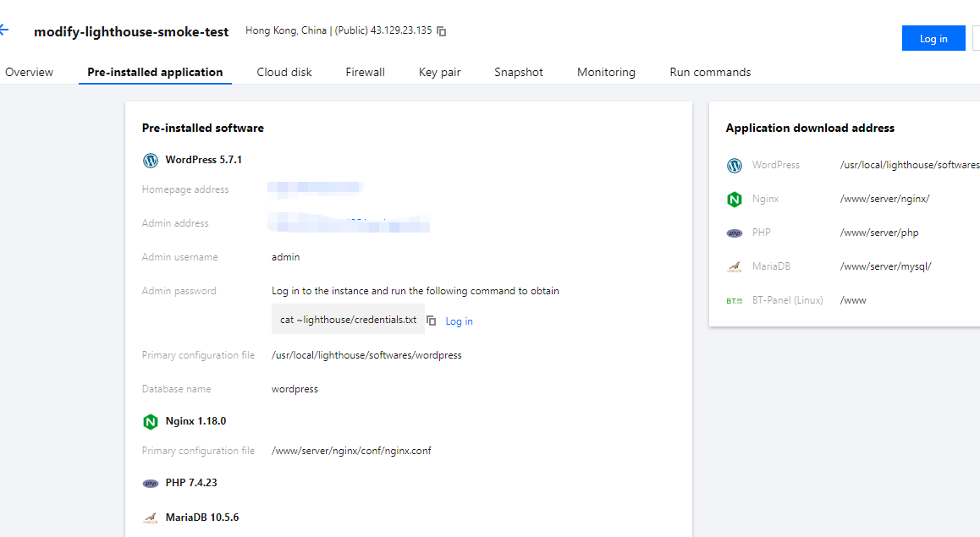Click the /www/server/nginx/ download path

point(885,199)
